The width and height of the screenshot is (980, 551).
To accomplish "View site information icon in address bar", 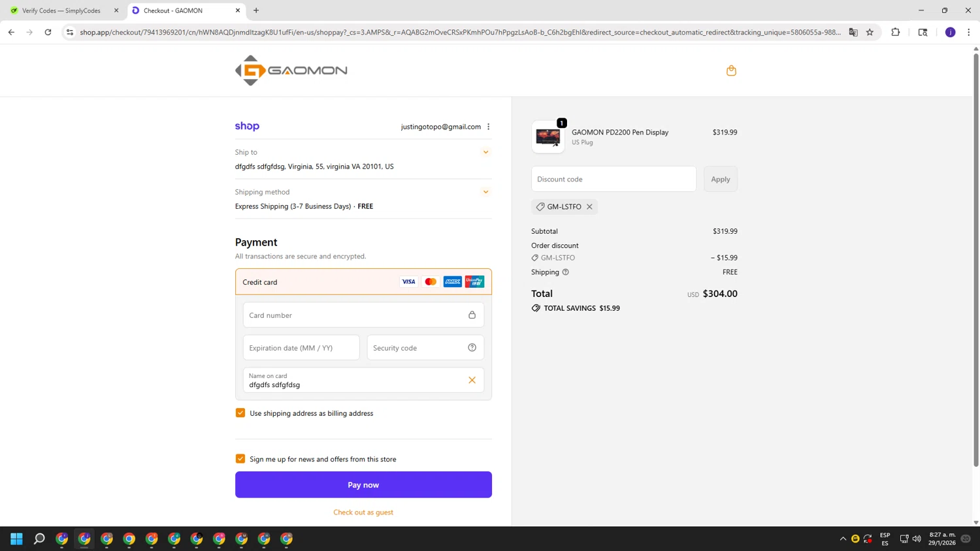I will [70, 32].
